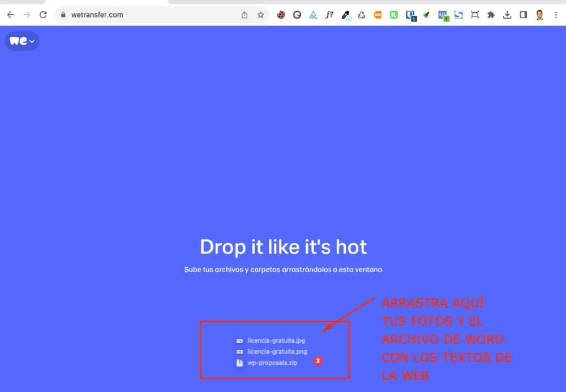Viewport: 566px width, 392px height.
Task: Click the green K extension icon
Action: (393, 15)
